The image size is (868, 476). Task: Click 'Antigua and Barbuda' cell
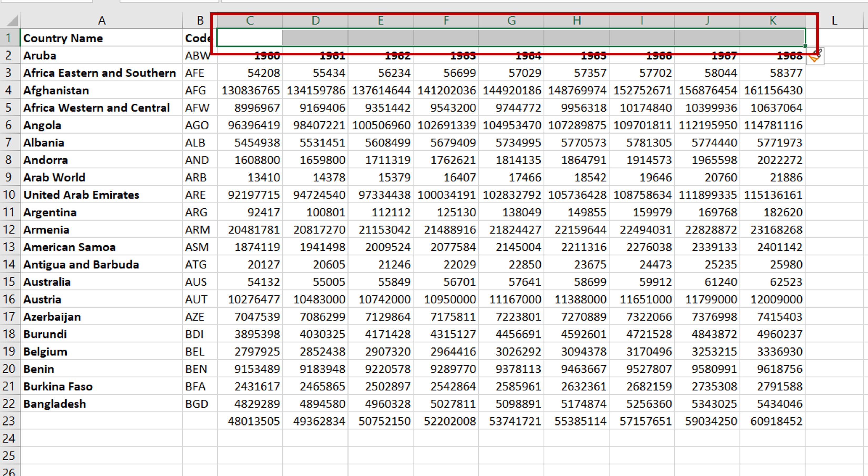[x=102, y=264]
